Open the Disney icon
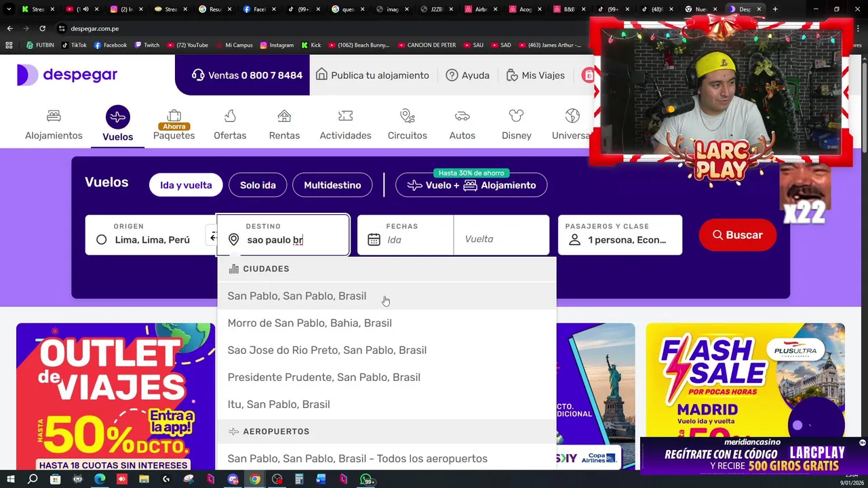 516,116
